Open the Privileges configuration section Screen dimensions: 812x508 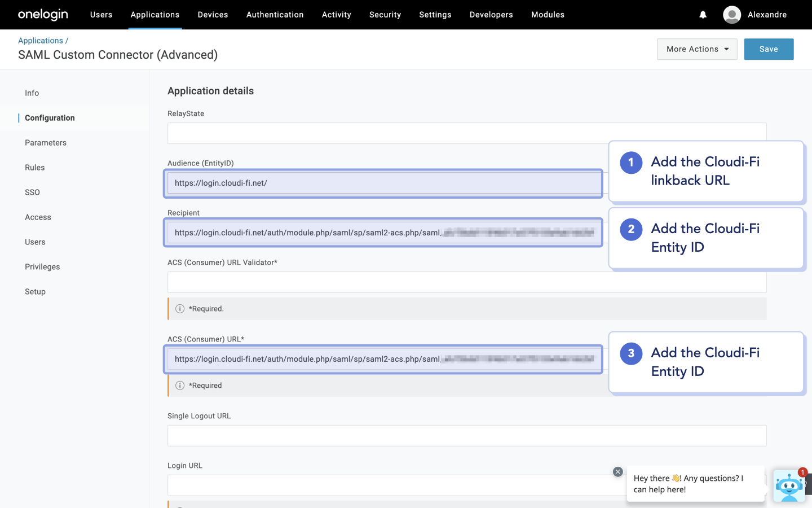[x=42, y=266]
